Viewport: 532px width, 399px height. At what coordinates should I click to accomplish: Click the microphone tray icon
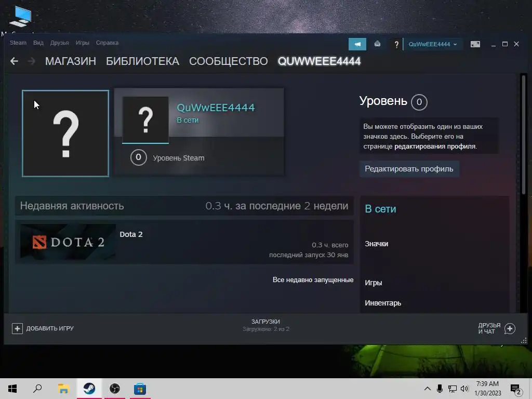tap(440, 389)
